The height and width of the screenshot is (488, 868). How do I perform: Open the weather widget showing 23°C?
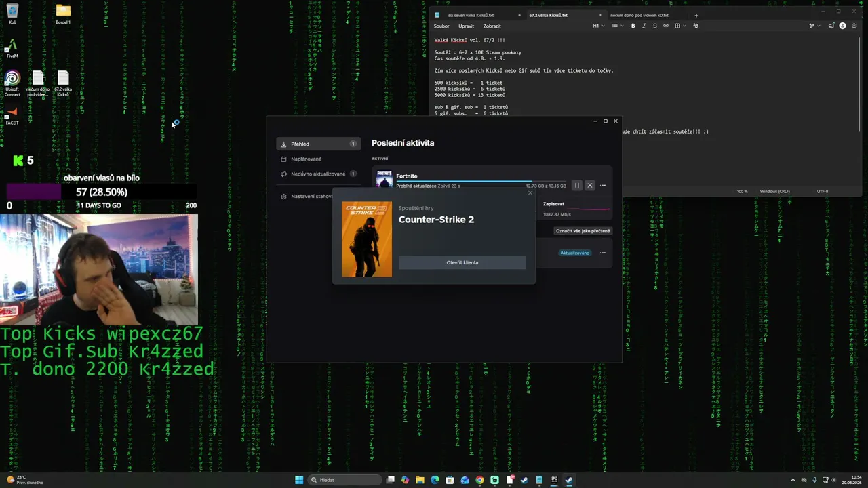pyautogui.click(x=24, y=480)
